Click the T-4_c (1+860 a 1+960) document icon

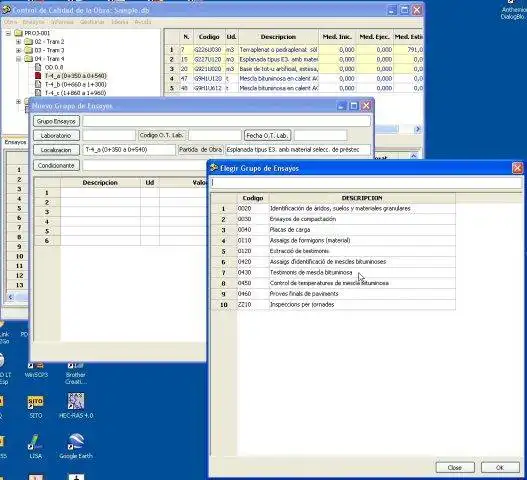click(x=38, y=93)
